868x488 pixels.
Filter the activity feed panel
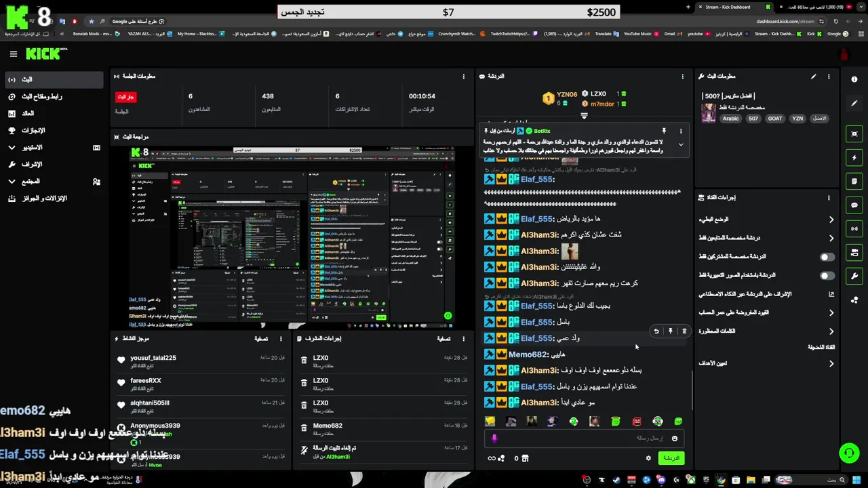point(261,338)
